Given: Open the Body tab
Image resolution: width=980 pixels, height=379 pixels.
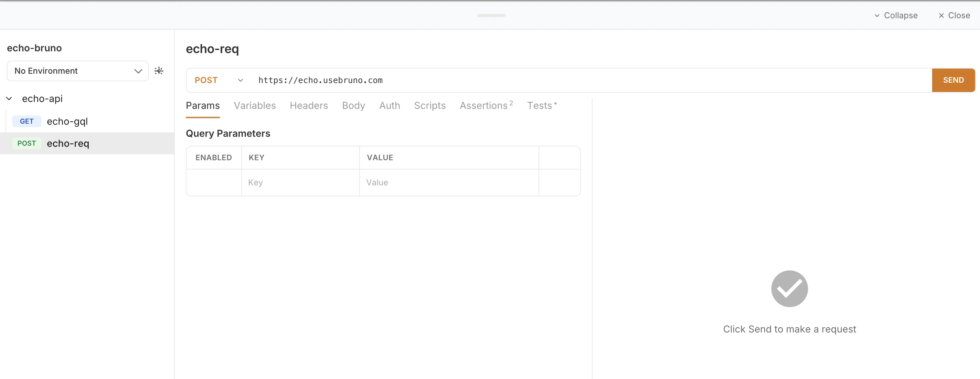Looking at the screenshot, I should tap(353, 105).
